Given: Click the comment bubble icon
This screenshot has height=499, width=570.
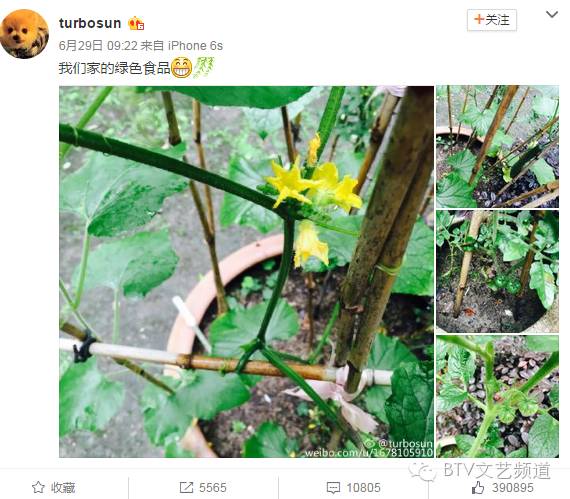Looking at the screenshot, I should 333,488.
